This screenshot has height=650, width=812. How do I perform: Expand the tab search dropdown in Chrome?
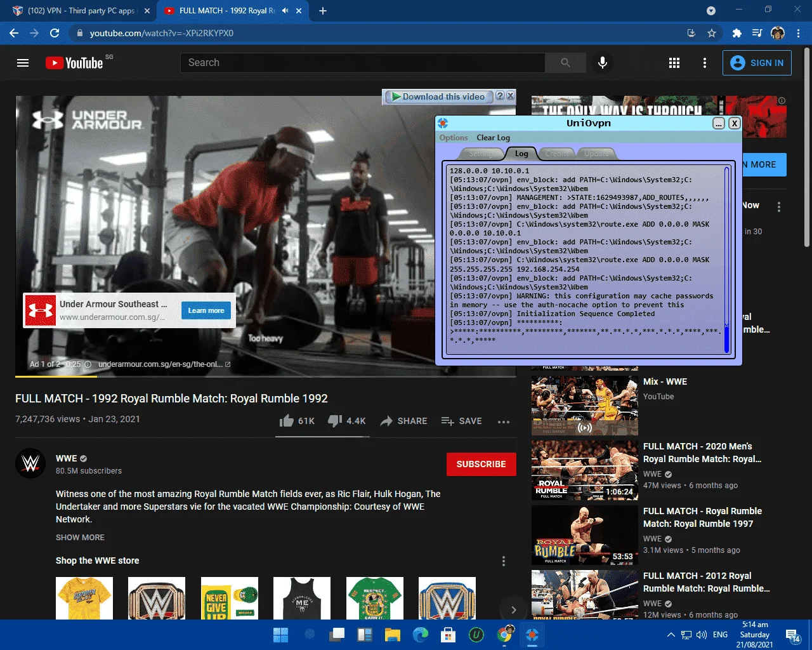point(711,11)
